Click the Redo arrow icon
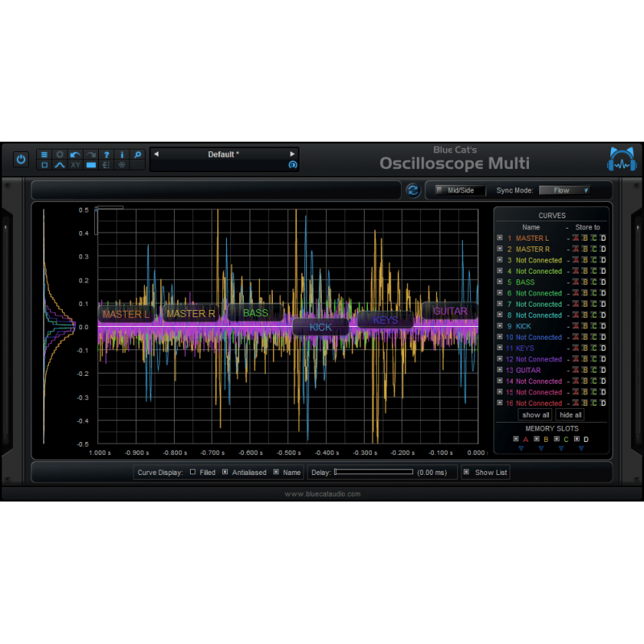Image resolution: width=644 pixels, height=644 pixels. [90, 155]
